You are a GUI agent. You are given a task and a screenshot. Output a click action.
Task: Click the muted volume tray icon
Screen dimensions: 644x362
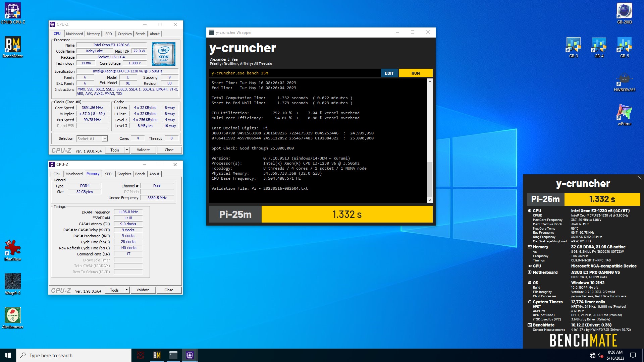[x=601, y=355]
